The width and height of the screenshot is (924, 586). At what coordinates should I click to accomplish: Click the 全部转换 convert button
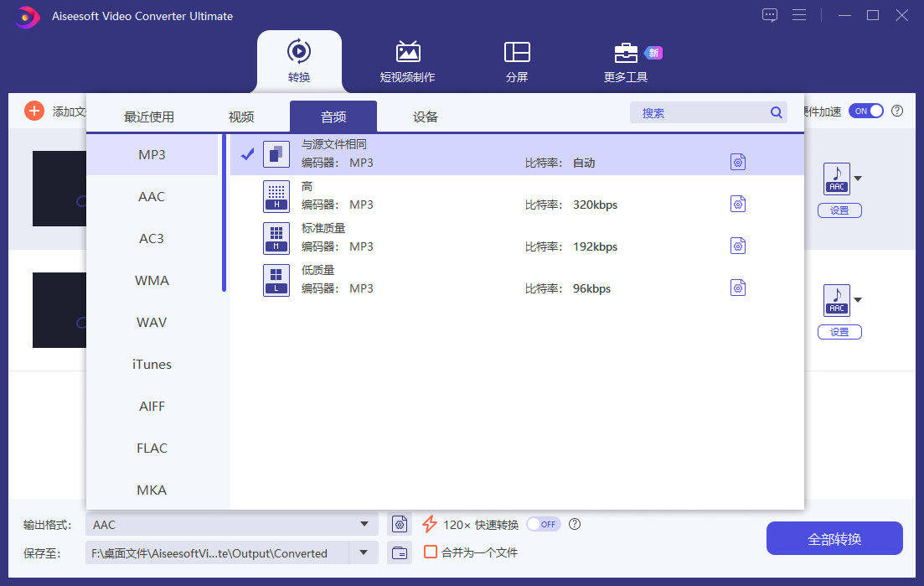pos(834,537)
